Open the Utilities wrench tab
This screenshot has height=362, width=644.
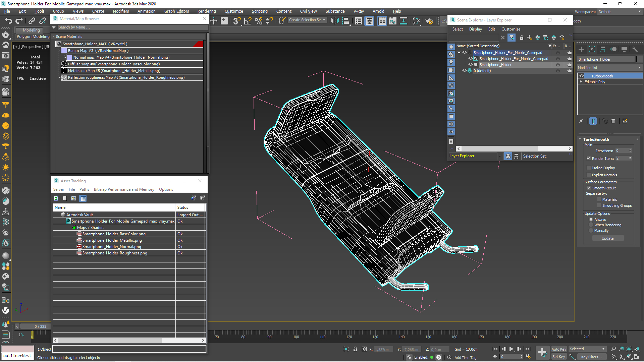click(x=635, y=49)
